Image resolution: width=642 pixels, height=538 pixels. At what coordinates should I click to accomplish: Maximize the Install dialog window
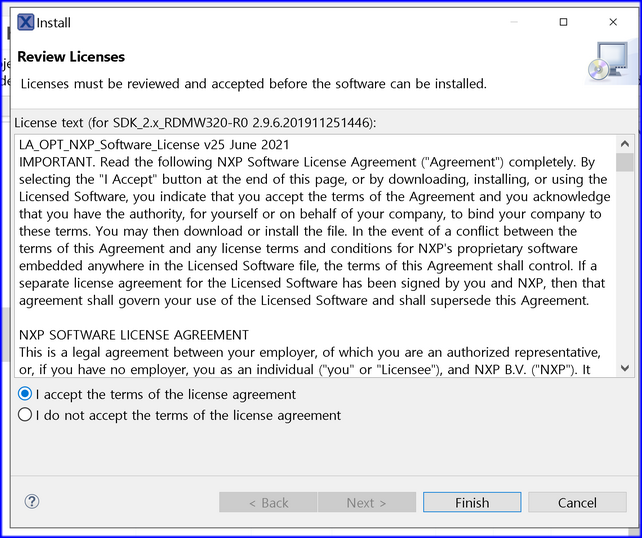coord(563,22)
